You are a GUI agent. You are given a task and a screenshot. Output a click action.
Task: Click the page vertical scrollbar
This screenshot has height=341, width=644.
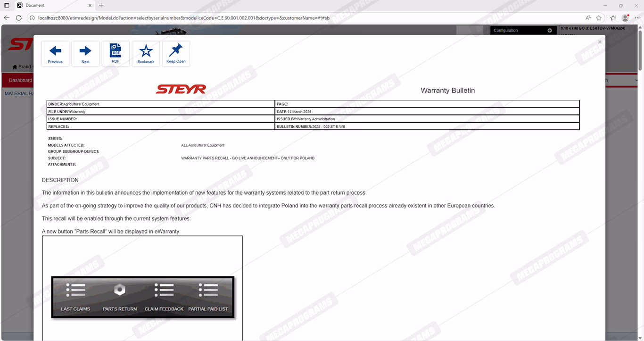[x=641, y=47]
